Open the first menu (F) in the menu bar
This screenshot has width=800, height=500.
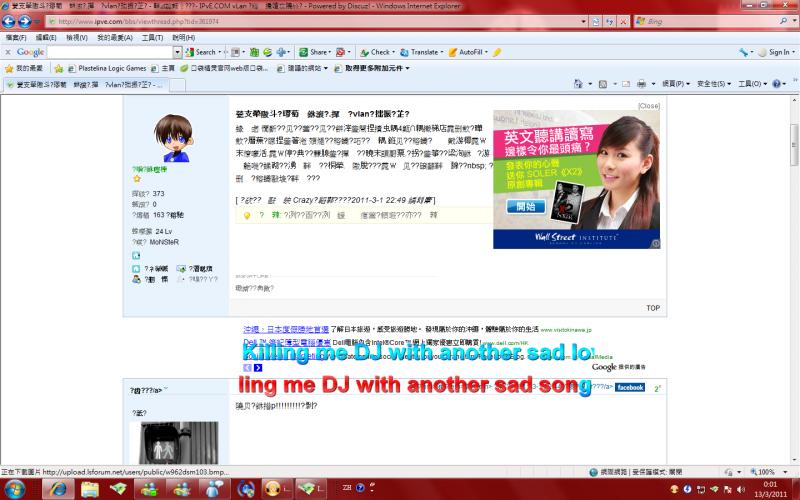click(x=16, y=38)
